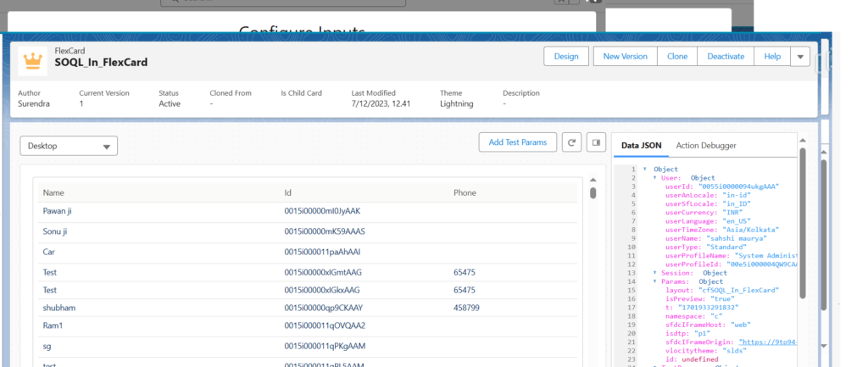Click the Active status value
Viewport: 868px width, 367px height.
pos(170,103)
